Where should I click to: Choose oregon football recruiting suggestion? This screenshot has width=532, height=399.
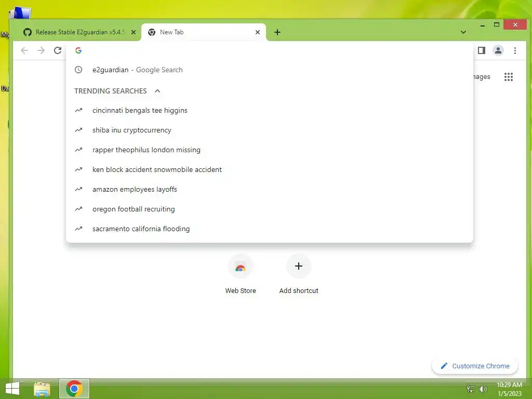(270, 209)
